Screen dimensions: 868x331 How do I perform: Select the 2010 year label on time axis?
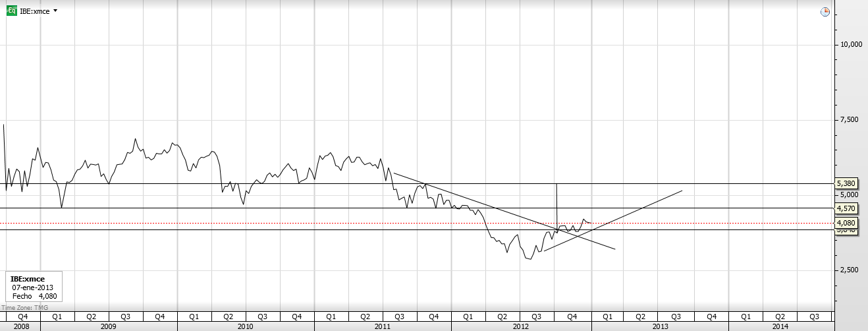point(246,326)
